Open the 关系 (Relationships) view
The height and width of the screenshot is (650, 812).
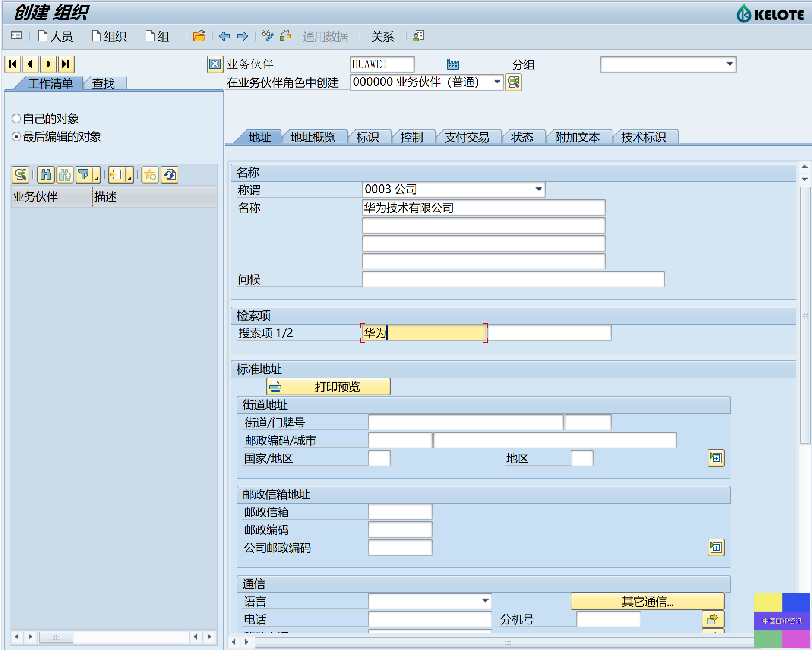pos(382,37)
